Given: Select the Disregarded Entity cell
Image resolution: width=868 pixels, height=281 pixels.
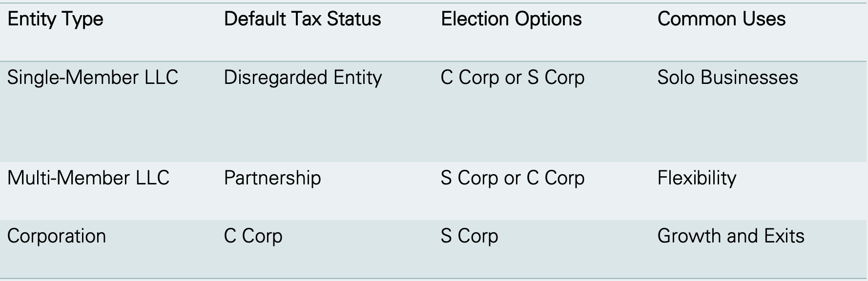Looking at the screenshot, I should pyautogui.click(x=303, y=78).
